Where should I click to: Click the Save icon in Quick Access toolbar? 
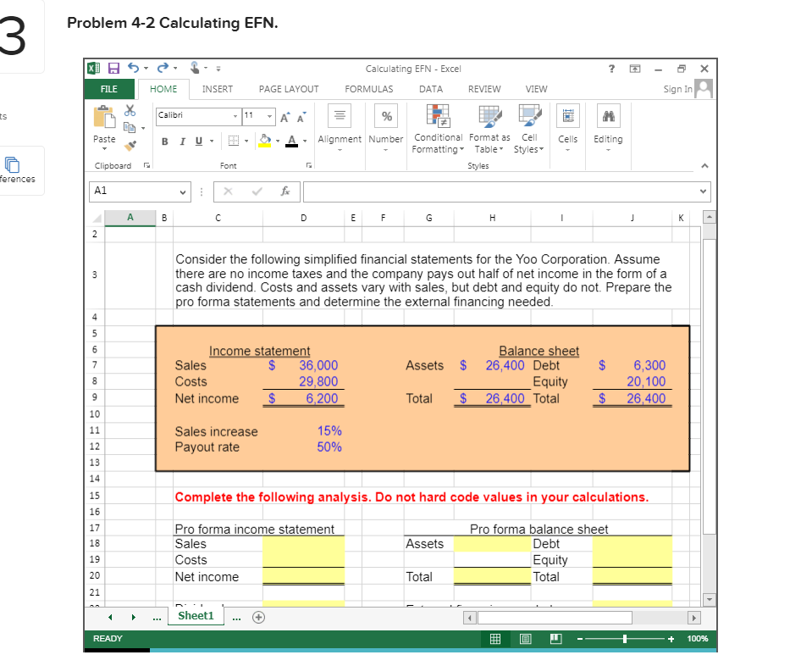(112, 68)
